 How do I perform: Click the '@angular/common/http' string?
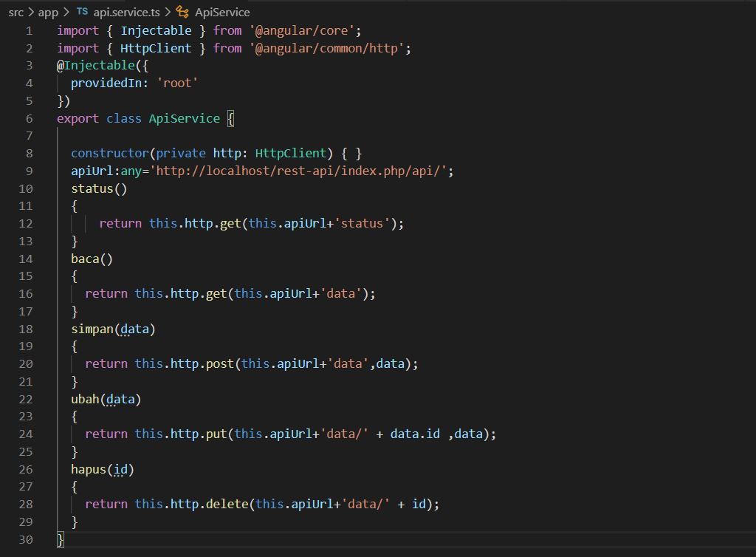(x=327, y=48)
